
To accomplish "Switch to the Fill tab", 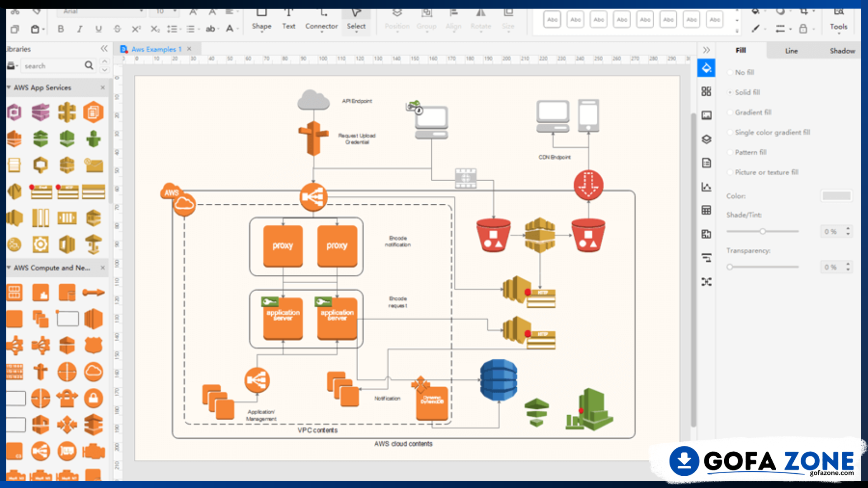I will point(741,50).
